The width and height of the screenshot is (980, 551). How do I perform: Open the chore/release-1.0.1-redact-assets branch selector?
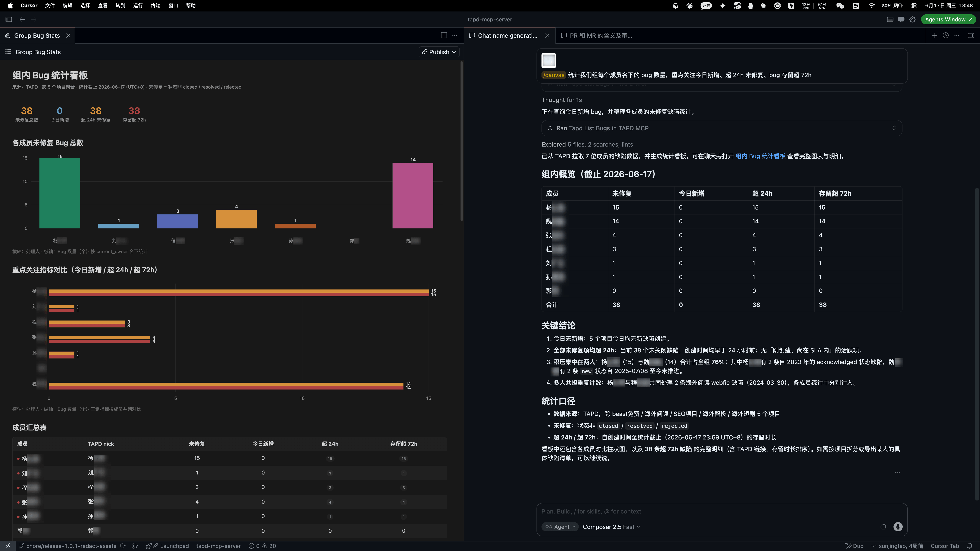(68, 546)
